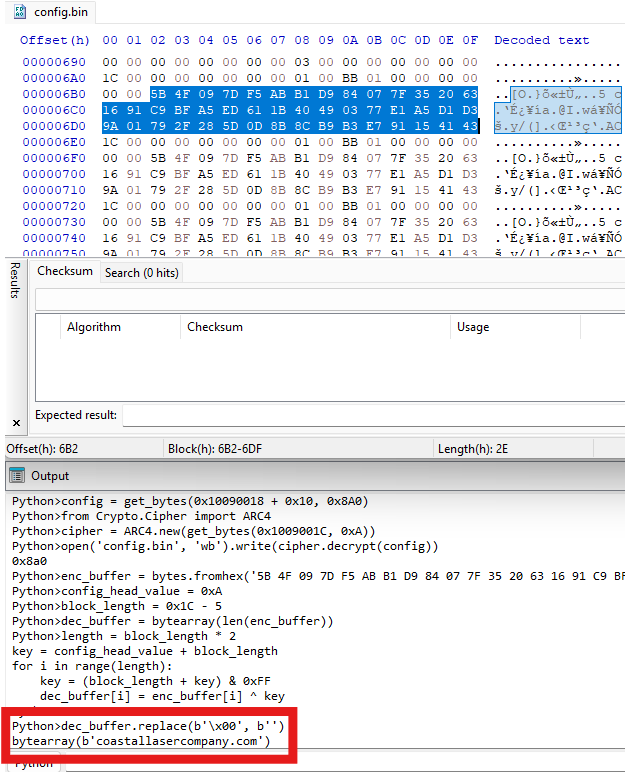Screen dimensions: 625x772
Task: Select offset row 00000700
Action: (x=54, y=174)
